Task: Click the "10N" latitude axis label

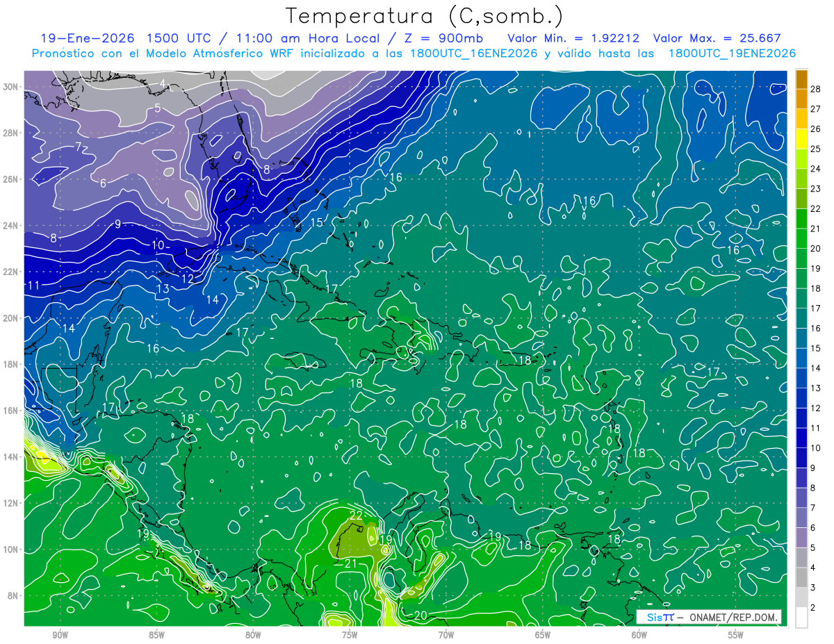Action: click(x=11, y=550)
